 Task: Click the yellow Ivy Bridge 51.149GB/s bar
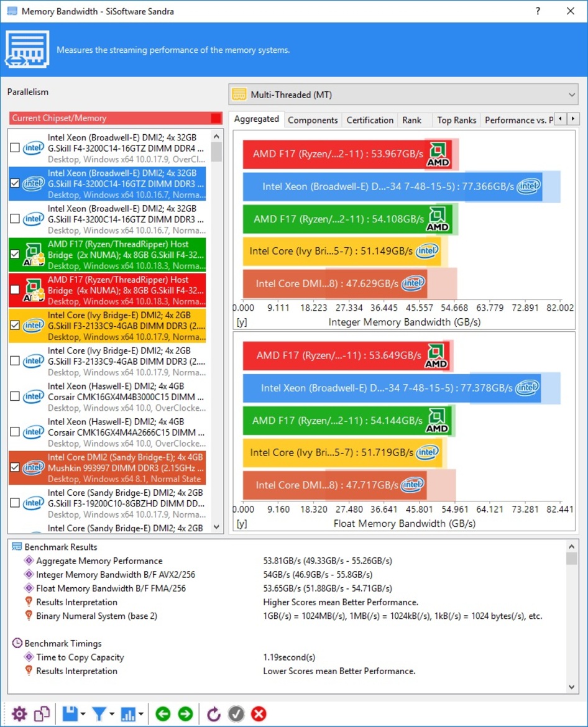[x=342, y=251]
